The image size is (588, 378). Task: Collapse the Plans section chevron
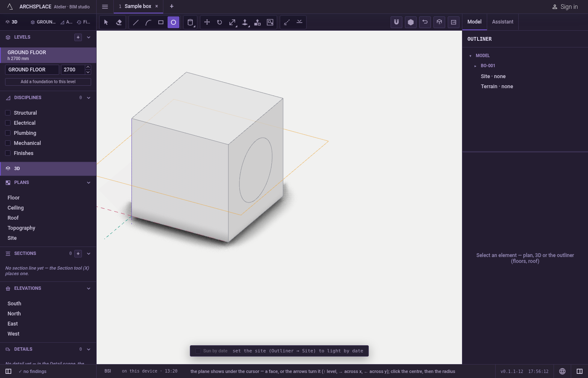click(x=89, y=183)
